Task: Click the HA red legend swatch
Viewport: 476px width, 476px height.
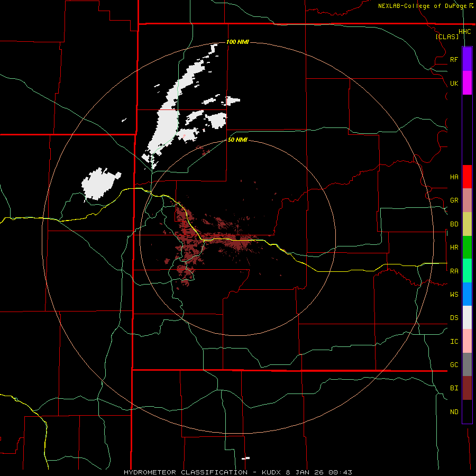Action: pos(467,177)
